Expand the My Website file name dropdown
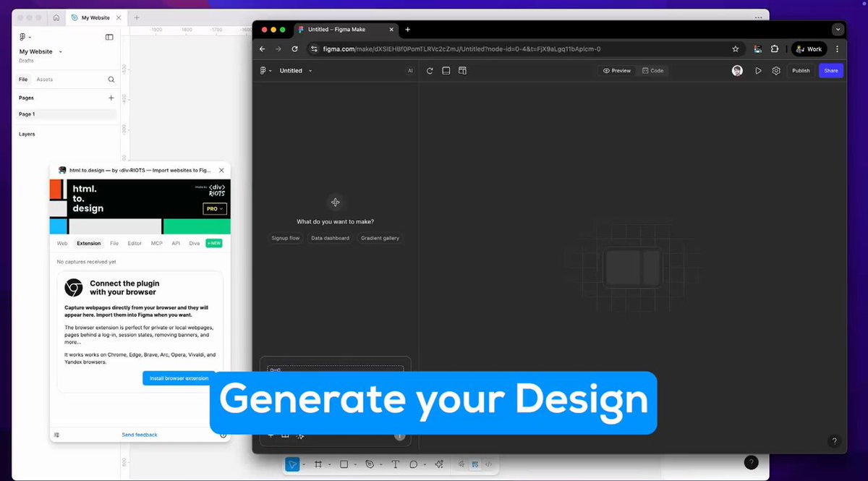This screenshot has width=868, height=481. click(61, 52)
